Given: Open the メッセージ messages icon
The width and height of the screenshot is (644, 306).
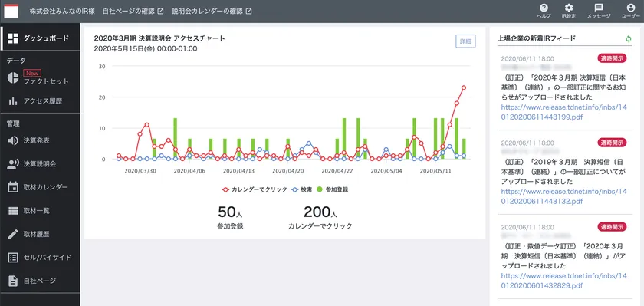Looking at the screenshot, I should tap(599, 8).
